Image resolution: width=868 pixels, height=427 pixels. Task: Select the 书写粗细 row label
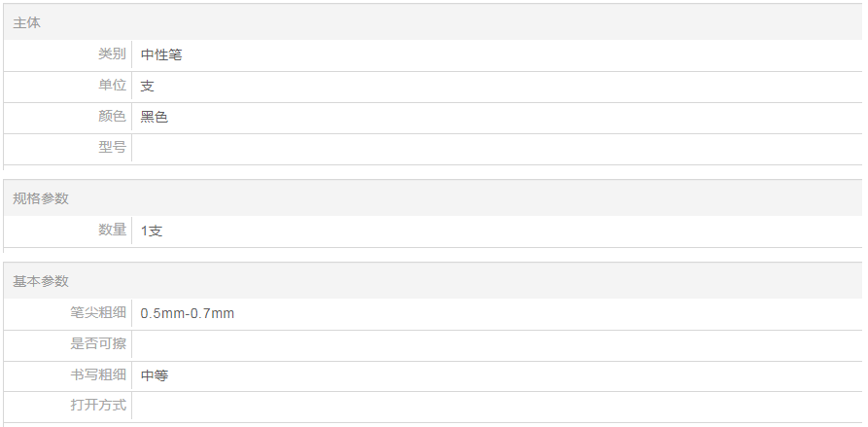98,374
